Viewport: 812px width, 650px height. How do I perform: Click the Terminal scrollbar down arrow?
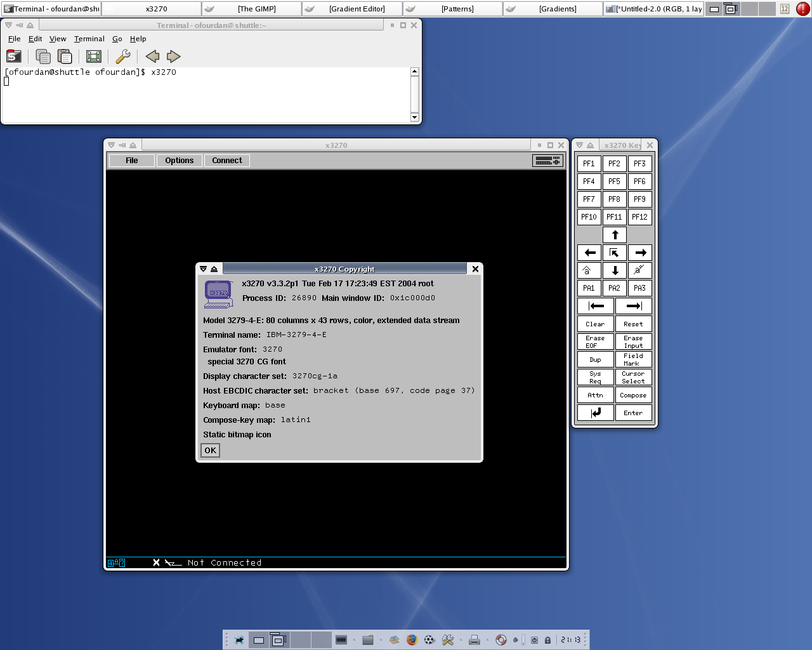click(x=414, y=117)
